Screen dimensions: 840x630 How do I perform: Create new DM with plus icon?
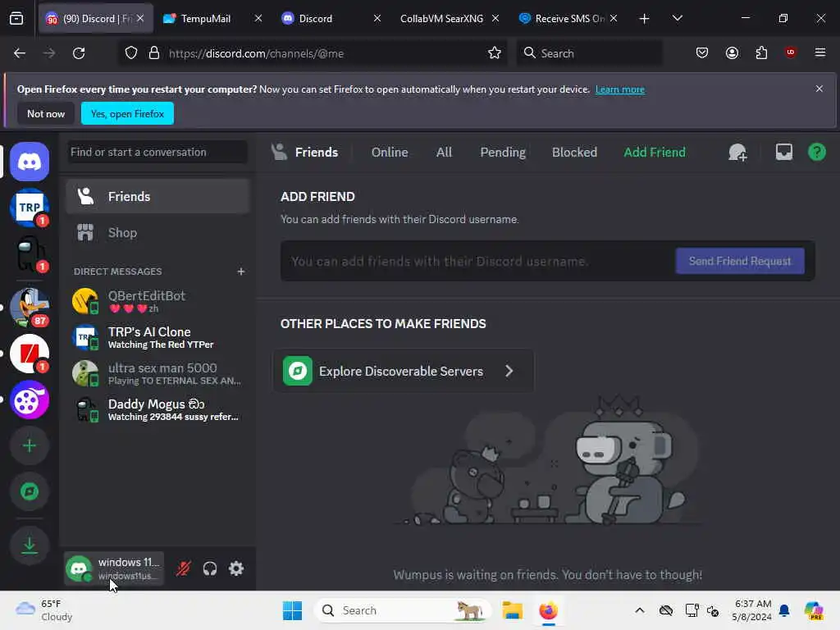click(241, 272)
